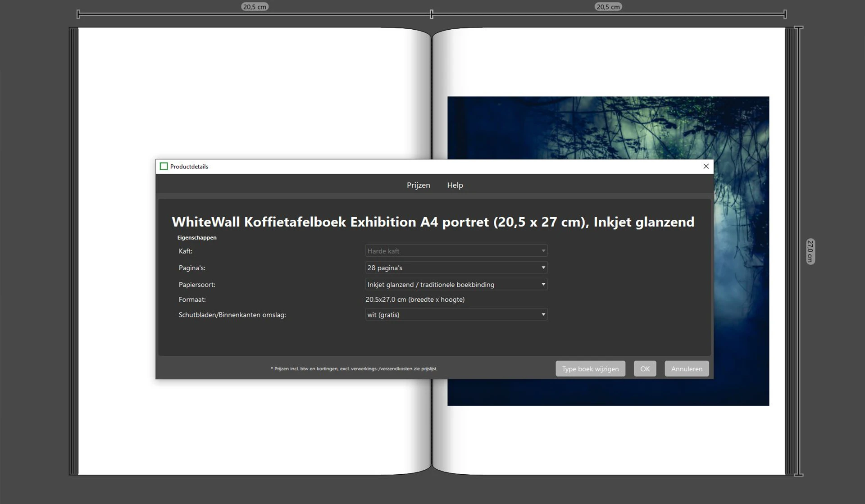Open the disabled Kaft dropdown
This screenshot has height=504, width=865.
coord(456,251)
